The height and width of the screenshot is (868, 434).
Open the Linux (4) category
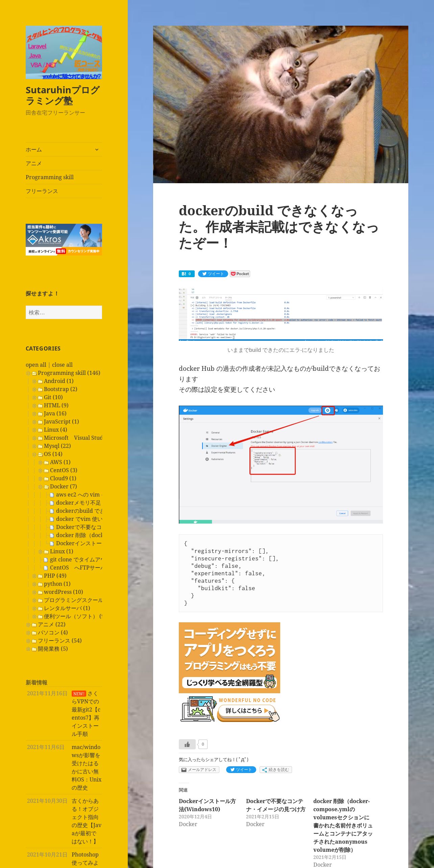coord(55,430)
